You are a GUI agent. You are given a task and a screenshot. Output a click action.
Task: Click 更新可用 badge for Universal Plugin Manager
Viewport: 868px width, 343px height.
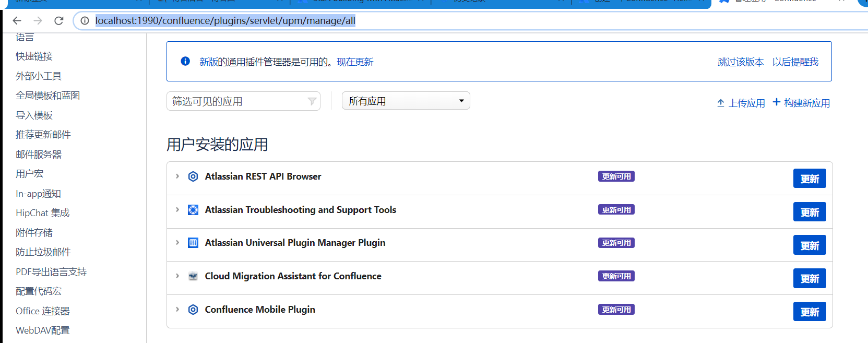pyautogui.click(x=616, y=243)
